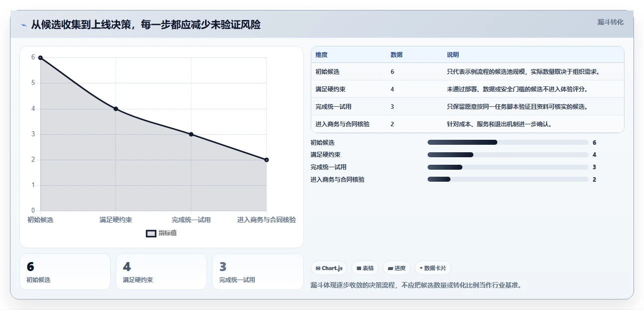Click the 指标值 legend label

pyautogui.click(x=168, y=233)
